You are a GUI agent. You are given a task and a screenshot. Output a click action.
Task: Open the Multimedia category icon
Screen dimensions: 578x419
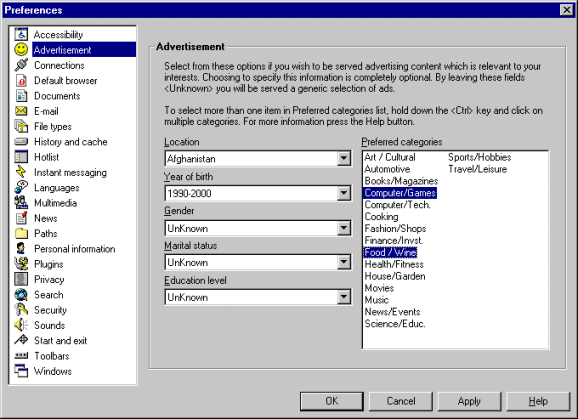(x=21, y=203)
